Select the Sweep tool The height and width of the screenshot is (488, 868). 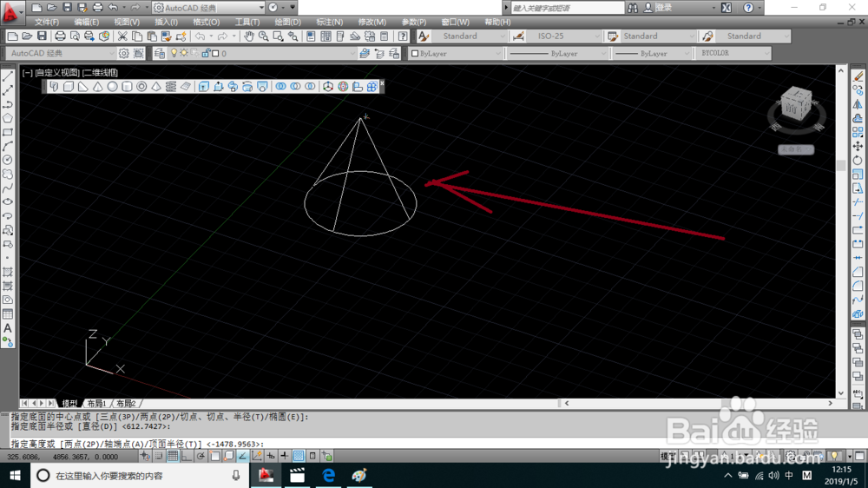tap(233, 87)
